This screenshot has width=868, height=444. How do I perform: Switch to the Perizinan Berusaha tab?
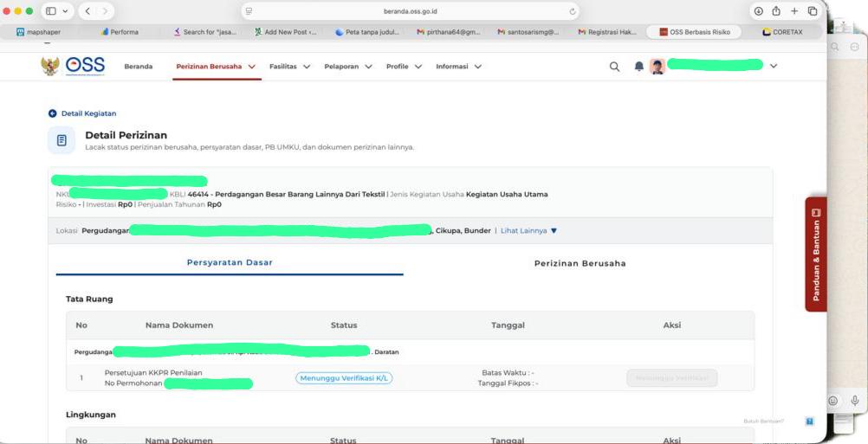coord(580,263)
